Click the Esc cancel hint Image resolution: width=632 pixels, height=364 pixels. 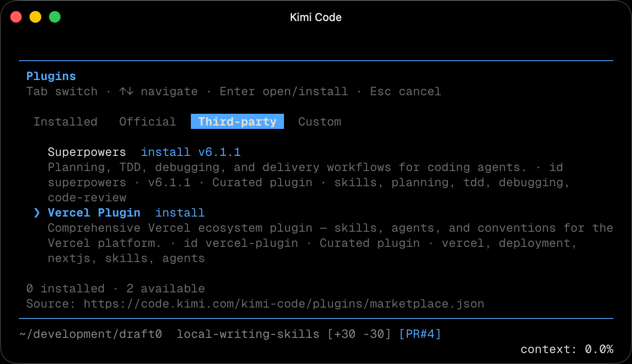405,91
